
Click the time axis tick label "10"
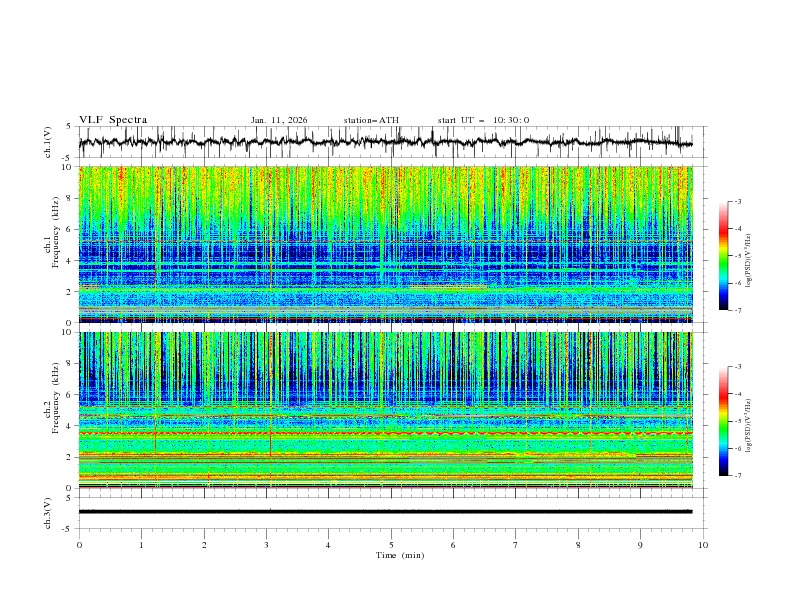pos(703,545)
